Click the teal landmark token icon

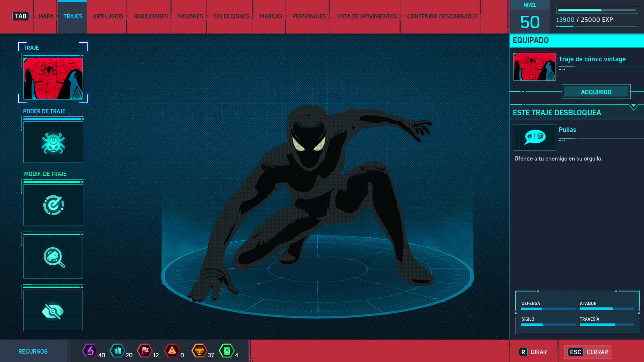click(117, 351)
